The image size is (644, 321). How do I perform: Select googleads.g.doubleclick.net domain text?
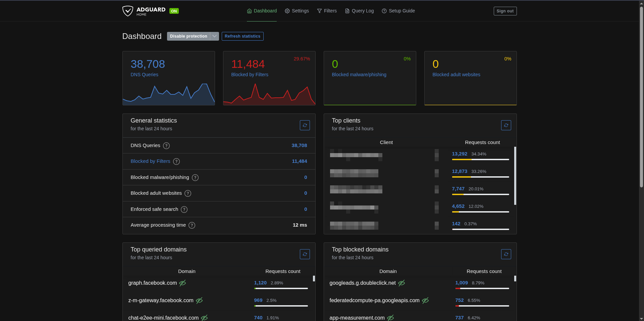[x=363, y=283]
